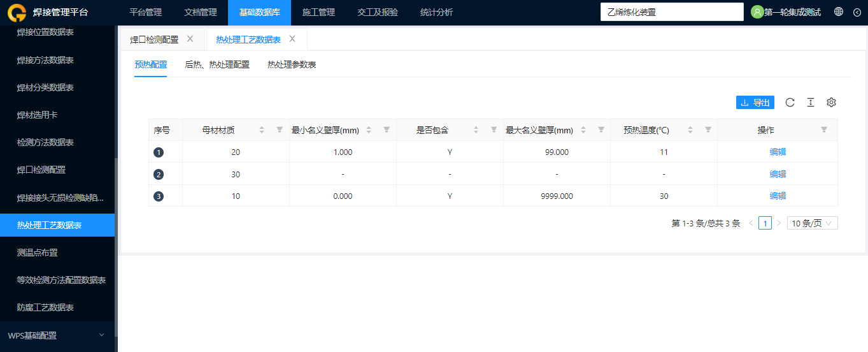Go to next page arrow
Screen dimensions: 868x352
(779, 223)
